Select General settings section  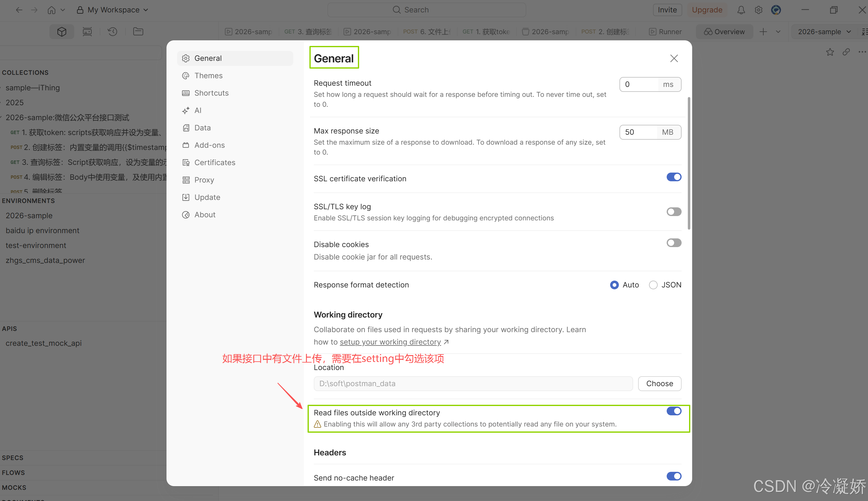[x=235, y=58]
